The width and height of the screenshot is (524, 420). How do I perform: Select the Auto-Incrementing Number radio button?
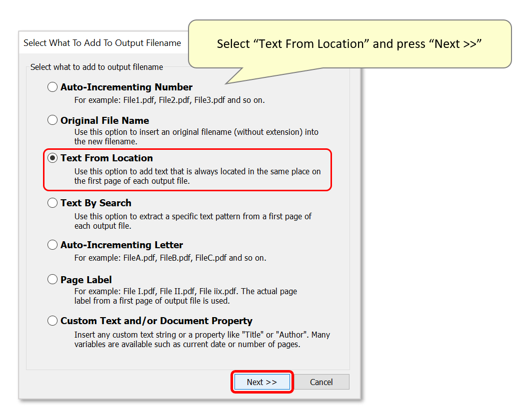(x=52, y=87)
